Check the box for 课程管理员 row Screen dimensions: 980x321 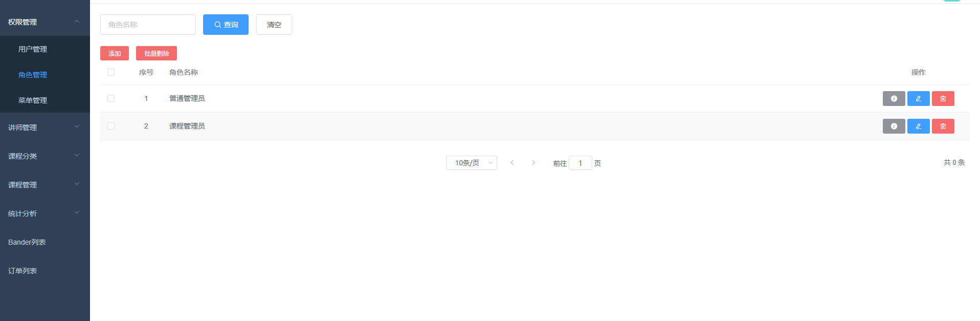(x=111, y=126)
